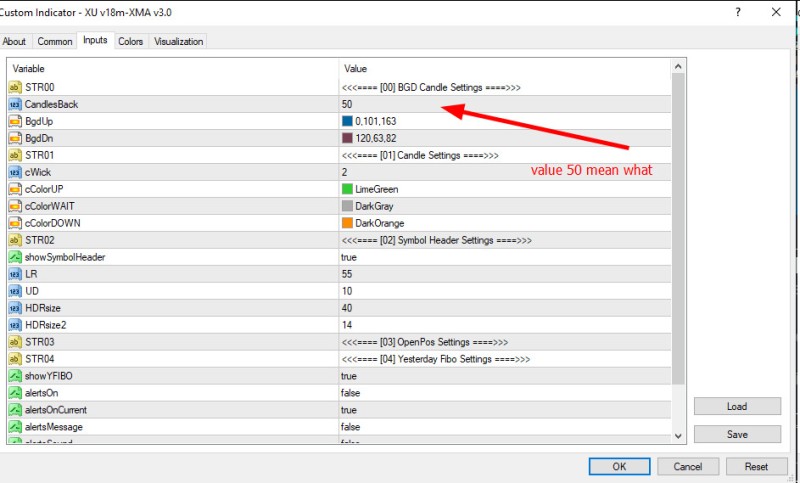This screenshot has width=800, height=483.
Task: Click the showSymbolHeader boolean type icon
Action: (15, 257)
